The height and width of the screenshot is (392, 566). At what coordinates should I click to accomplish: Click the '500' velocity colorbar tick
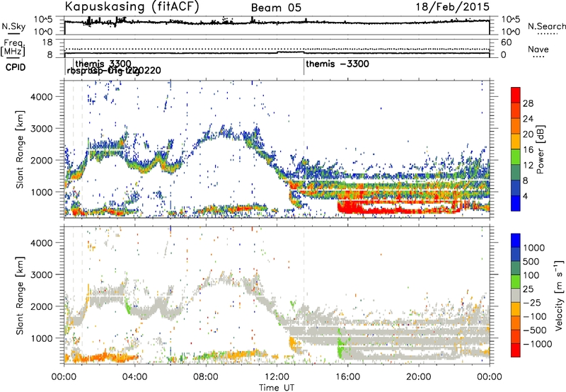click(x=531, y=261)
